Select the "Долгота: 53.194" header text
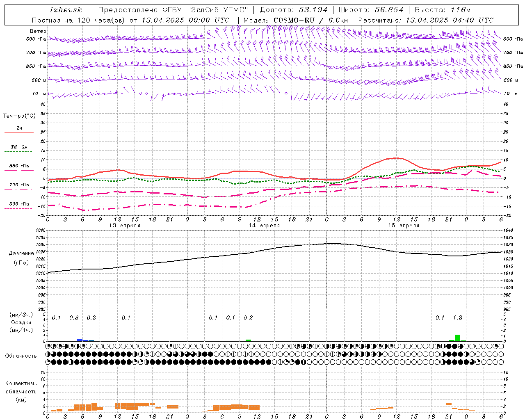The height and width of the screenshot is (420, 525). click(294, 10)
